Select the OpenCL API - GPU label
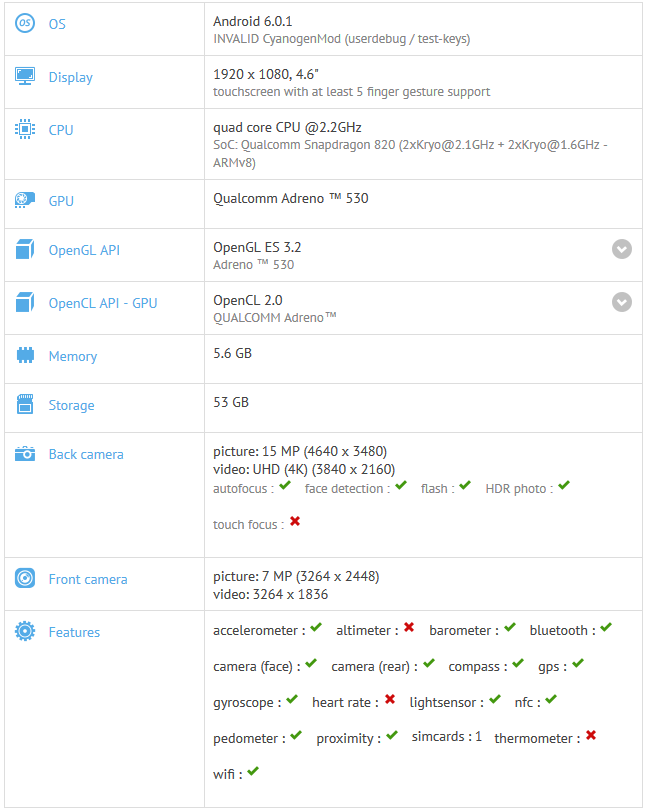The width and height of the screenshot is (648, 810). (x=102, y=303)
